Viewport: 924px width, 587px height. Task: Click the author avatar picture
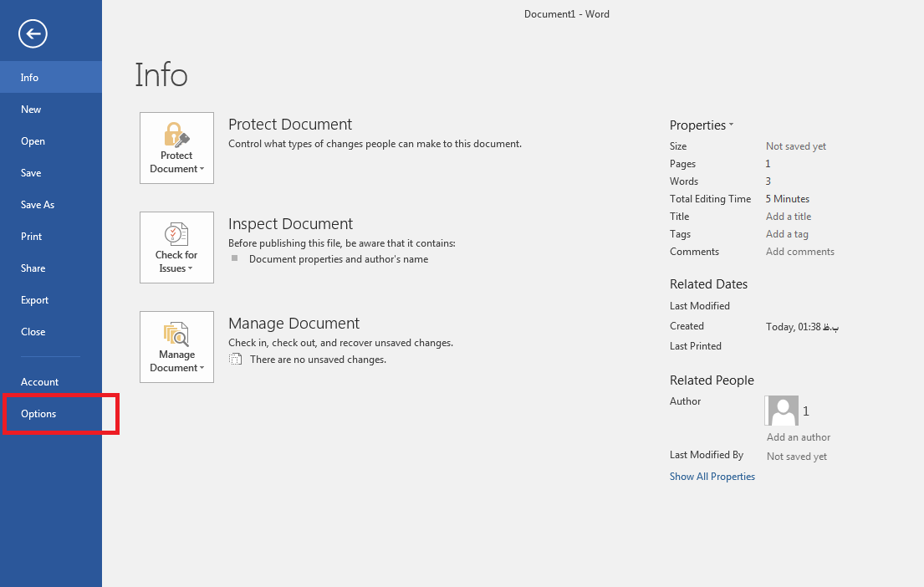[x=783, y=411]
